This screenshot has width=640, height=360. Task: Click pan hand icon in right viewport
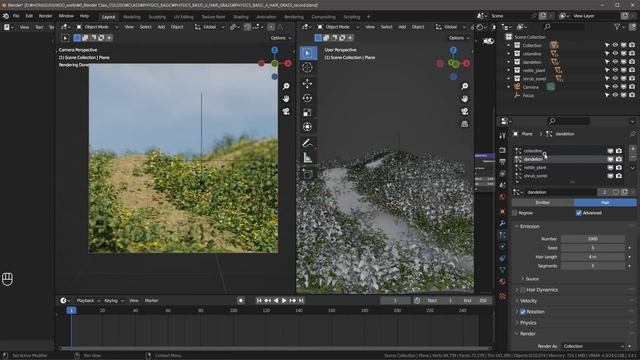[464, 99]
